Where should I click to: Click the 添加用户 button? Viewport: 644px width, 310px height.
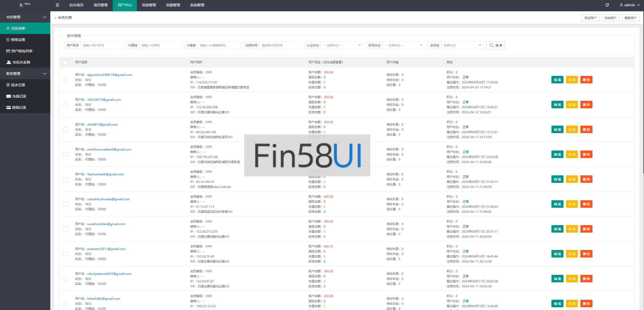[590, 18]
